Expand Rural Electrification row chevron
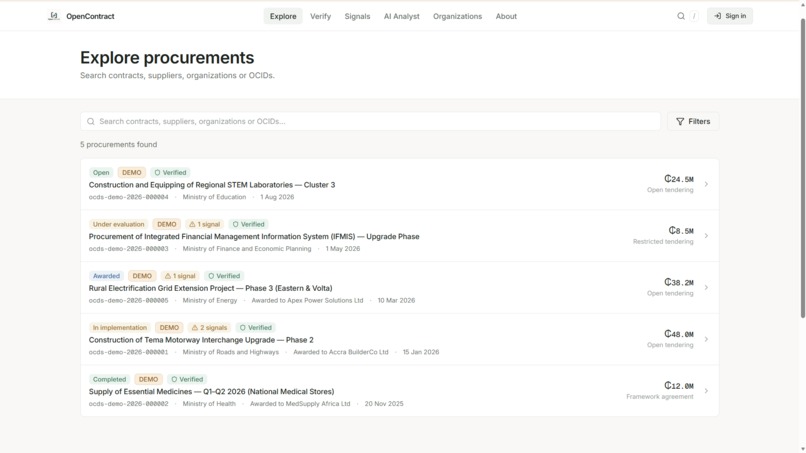 (x=706, y=287)
